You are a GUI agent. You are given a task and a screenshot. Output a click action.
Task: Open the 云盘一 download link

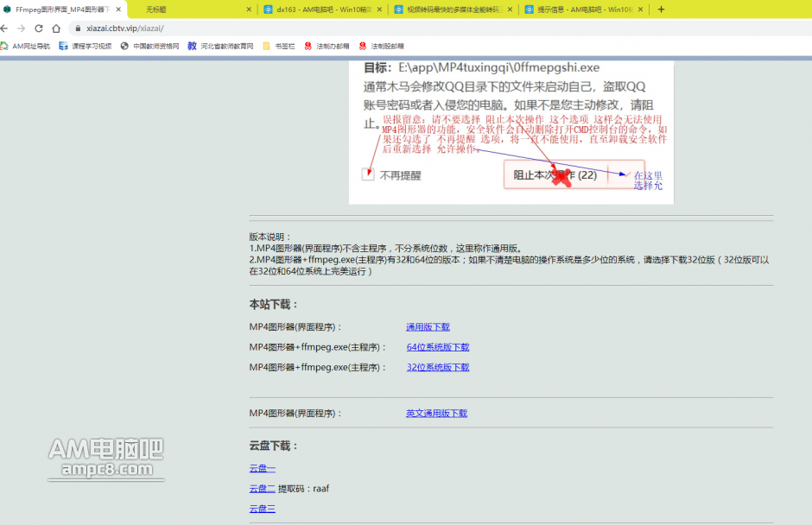pyautogui.click(x=262, y=469)
